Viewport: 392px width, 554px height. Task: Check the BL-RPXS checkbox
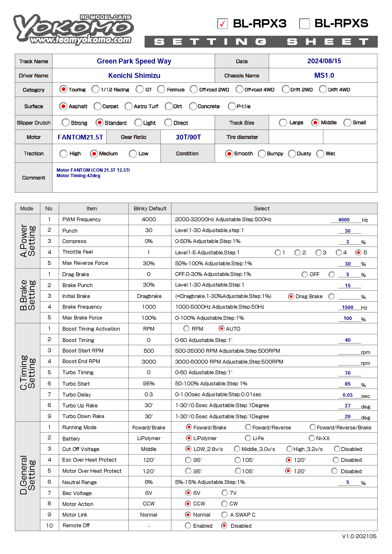(304, 24)
